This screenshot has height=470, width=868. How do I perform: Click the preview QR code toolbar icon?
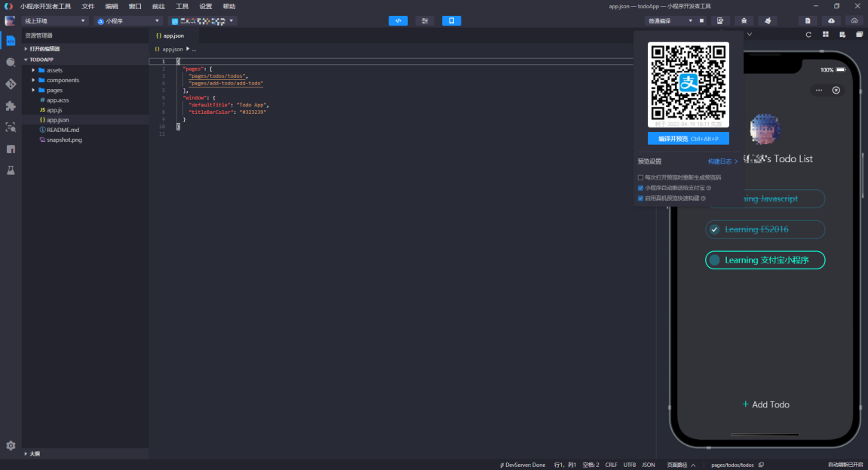coord(720,20)
